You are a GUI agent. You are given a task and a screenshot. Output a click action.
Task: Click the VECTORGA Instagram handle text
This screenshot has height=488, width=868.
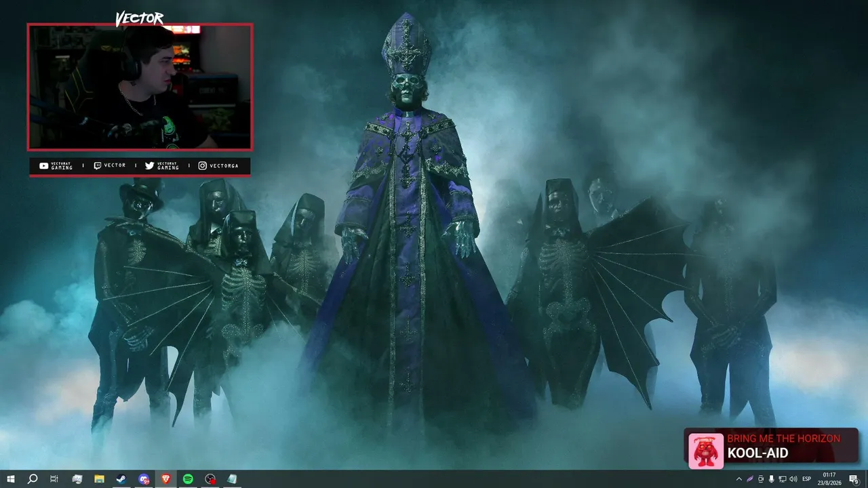click(224, 166)
